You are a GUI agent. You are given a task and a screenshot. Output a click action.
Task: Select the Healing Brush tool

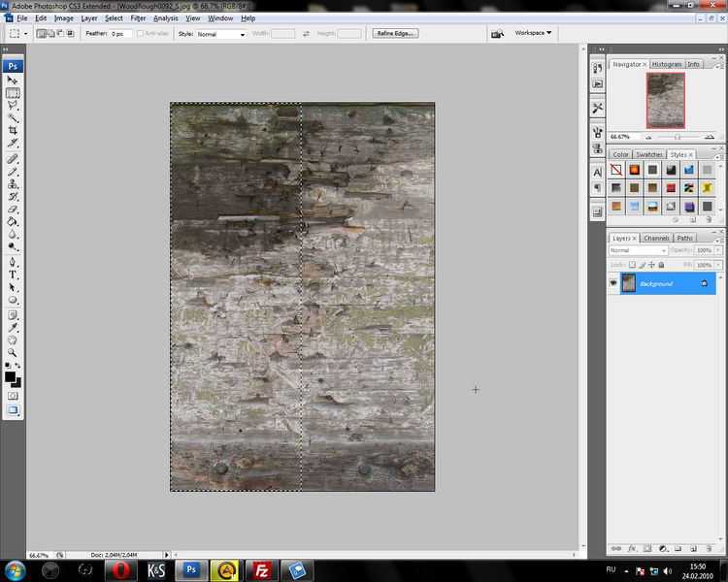coord(13,159)
